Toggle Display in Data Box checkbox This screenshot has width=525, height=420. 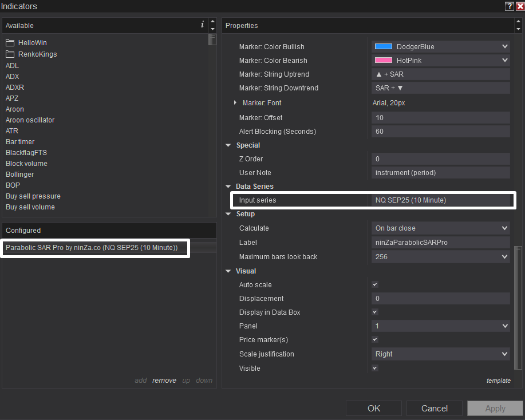click(x=375, y=312)
